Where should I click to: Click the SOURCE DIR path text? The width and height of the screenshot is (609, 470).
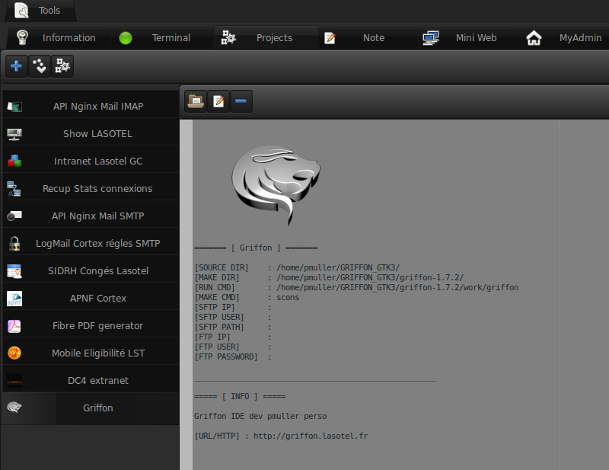(338, 268)
